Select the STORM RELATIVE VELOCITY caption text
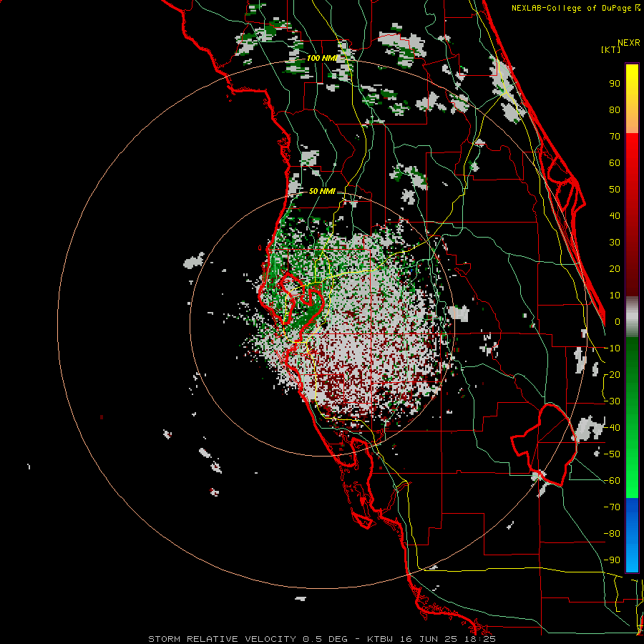The height and width of the screenshot is (644, 644). (x=222, y=639)
